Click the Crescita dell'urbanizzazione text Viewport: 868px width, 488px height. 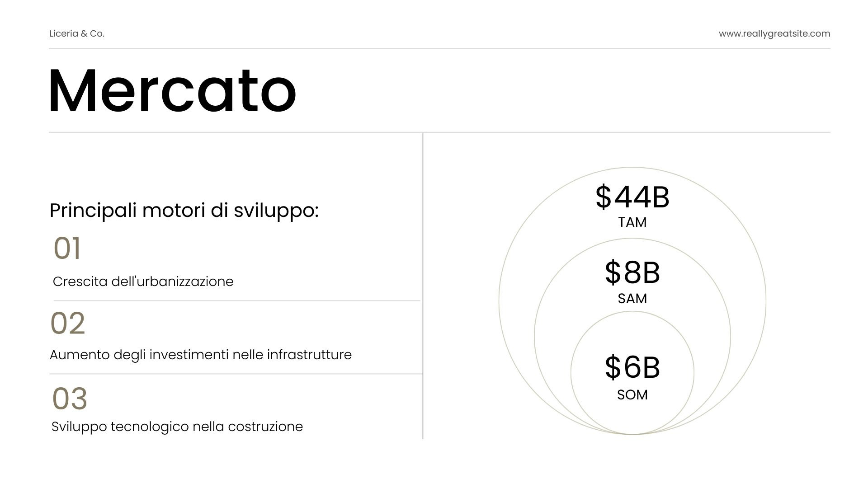pos(143,282)
